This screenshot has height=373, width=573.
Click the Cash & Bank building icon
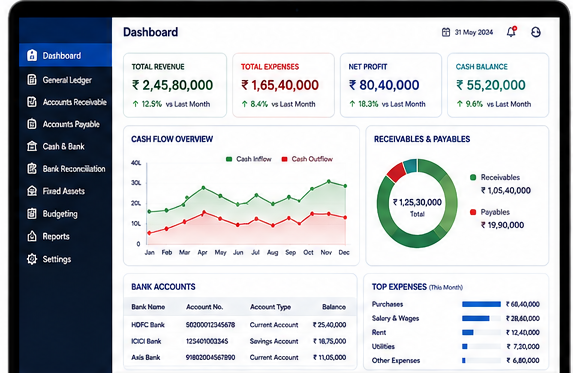click(32, 146)
